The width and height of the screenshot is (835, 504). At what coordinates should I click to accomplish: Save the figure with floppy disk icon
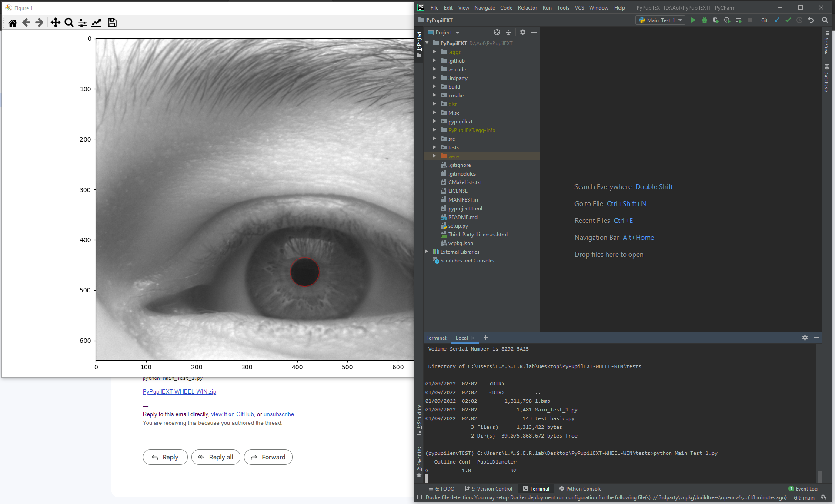click(x=112, y=23)
